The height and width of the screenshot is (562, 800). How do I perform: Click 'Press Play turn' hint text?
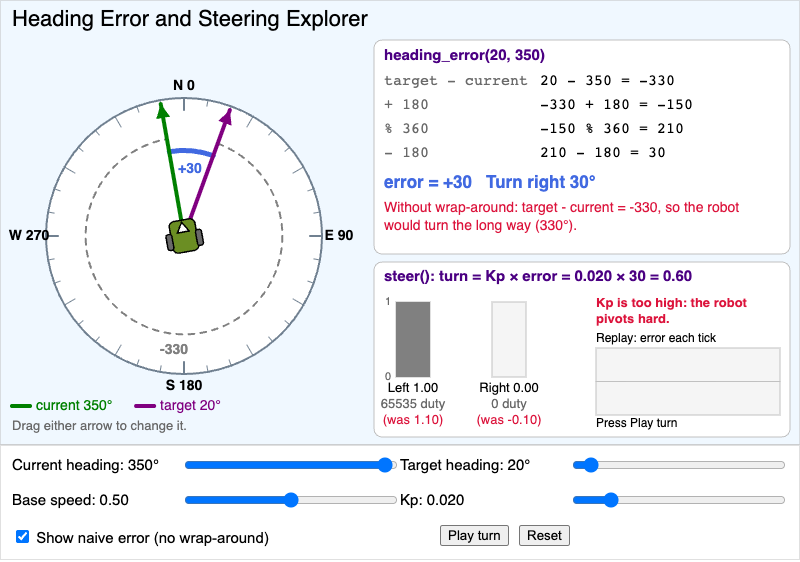tap(636, 423)
